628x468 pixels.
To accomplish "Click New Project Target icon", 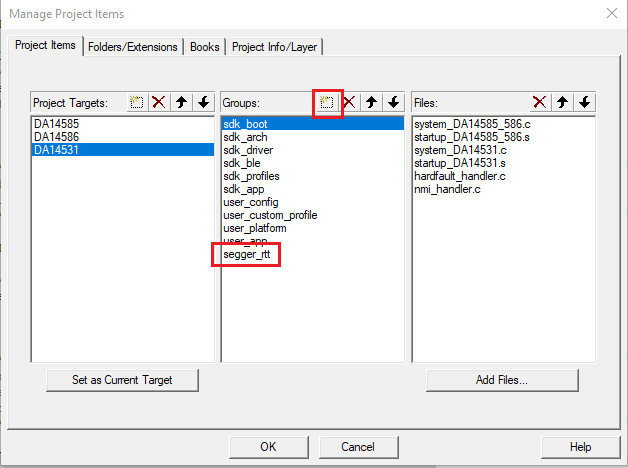I will (138, 102).
